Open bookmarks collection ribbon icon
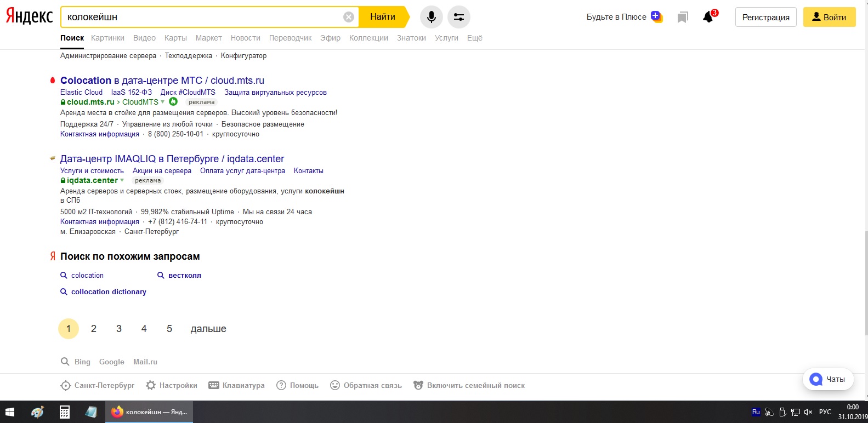 (683, 18)
